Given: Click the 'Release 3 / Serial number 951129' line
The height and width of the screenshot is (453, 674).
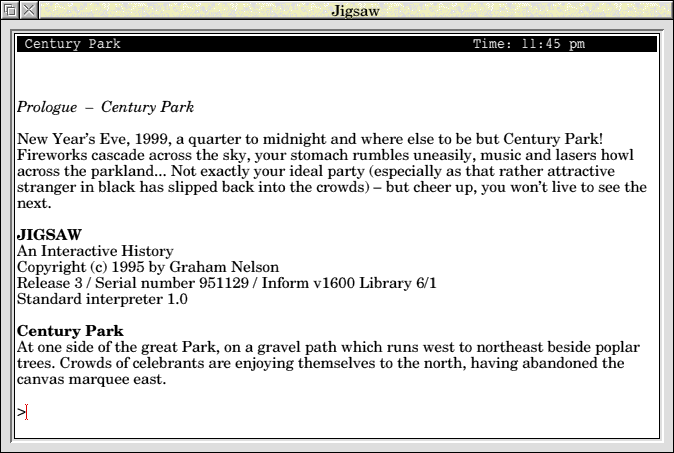Looking at the screenshot, I should point(227,283).
